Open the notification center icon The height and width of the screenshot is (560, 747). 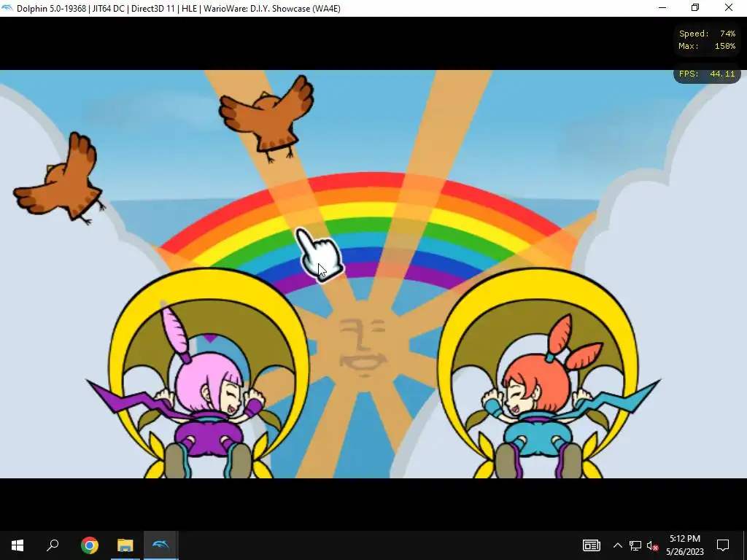pyautogui.click(x=723, y=545)
